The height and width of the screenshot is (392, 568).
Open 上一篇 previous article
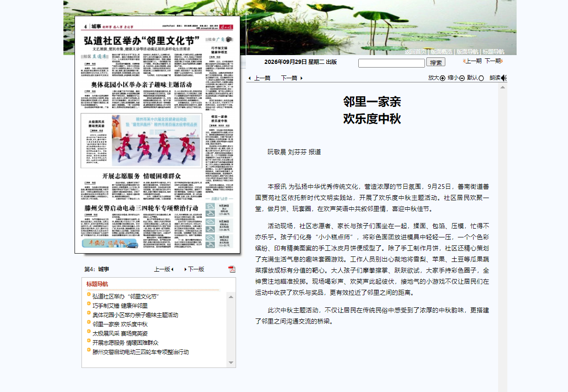point(262,78)
